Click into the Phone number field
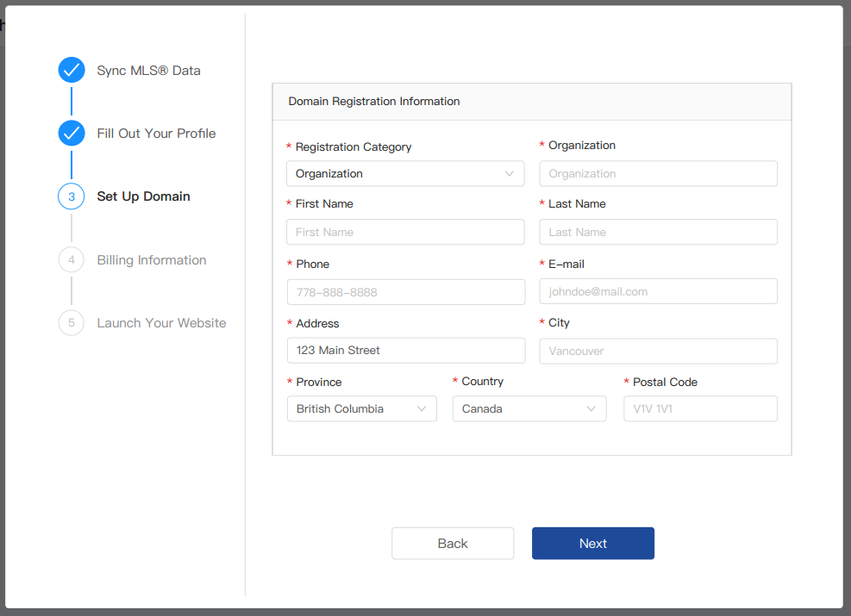The width and height of the screenshot is (851, 616). pyautogui.click(x=405, y=291)
